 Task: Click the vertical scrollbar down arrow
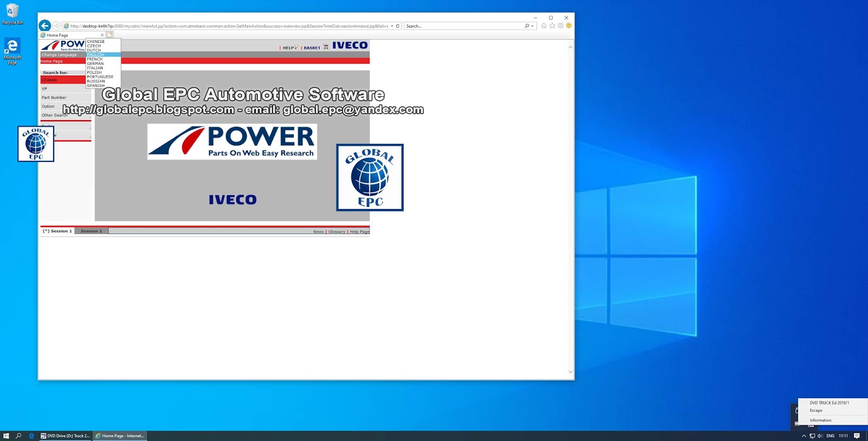pyautogui.click(x=570, y=372)
